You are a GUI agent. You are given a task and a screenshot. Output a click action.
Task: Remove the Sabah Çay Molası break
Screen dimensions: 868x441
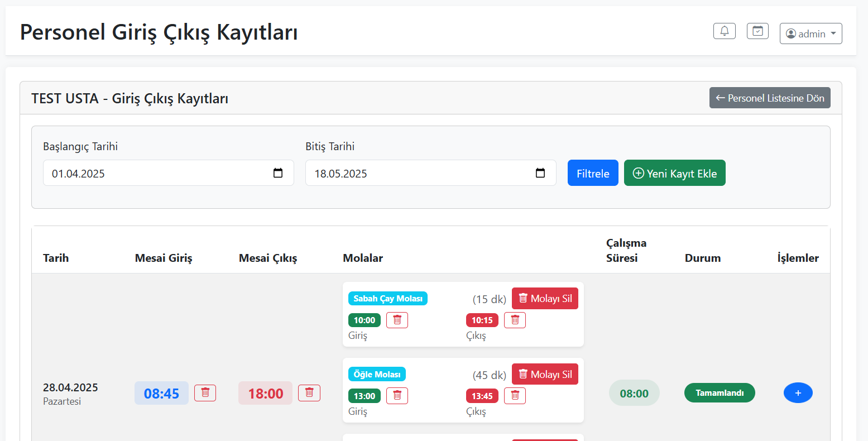pyautogui.click(x=545, y=299)
